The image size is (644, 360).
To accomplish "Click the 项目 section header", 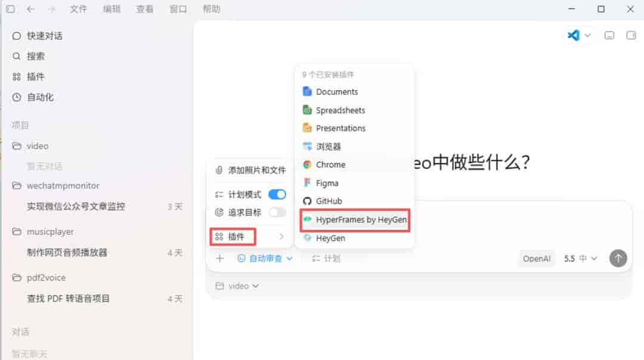I will click(20, 125).
